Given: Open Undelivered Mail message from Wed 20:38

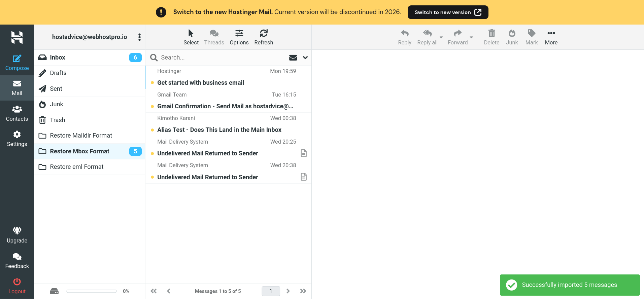Looking at the screenshot, I should (x=228, y=171).
